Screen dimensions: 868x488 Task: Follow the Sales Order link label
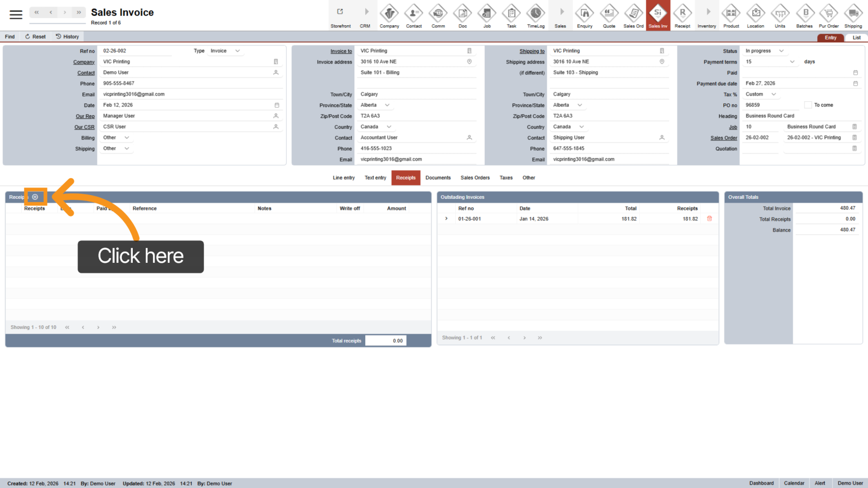point(723,138)
